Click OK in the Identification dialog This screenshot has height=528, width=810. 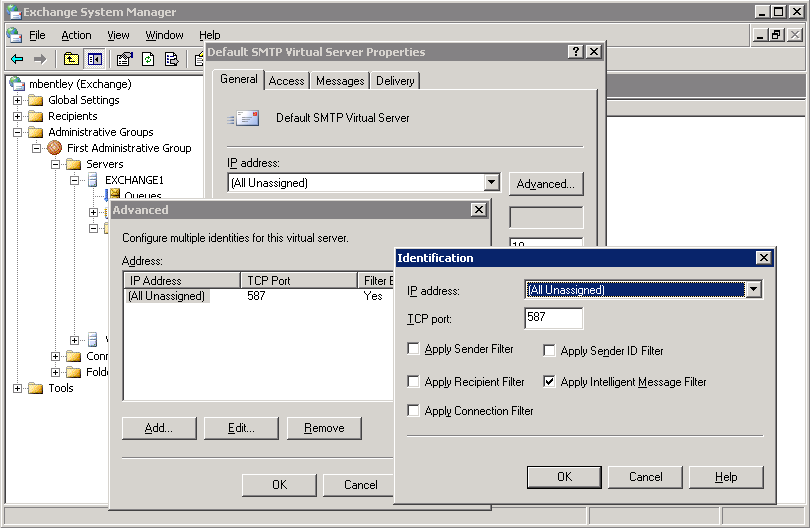coord(564,477)
